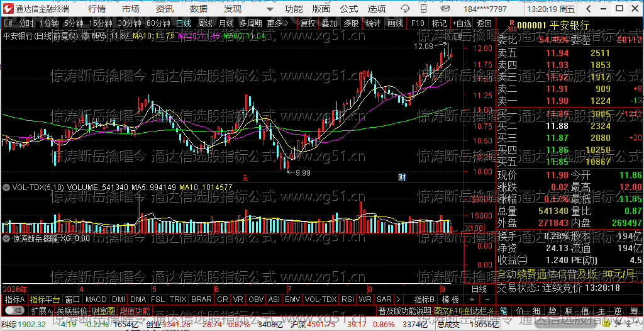Click the 通达信金融终端 logo icon

click(x=9, y=9)
